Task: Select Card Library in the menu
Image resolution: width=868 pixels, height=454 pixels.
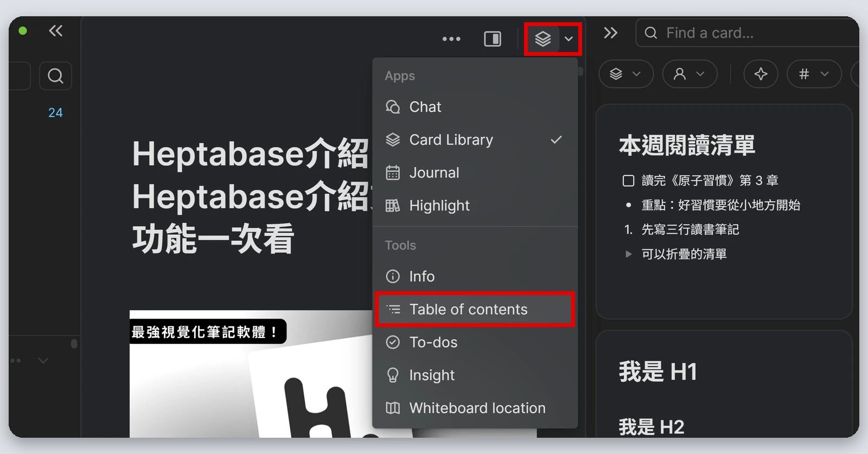Action: [x=475, y=140]
